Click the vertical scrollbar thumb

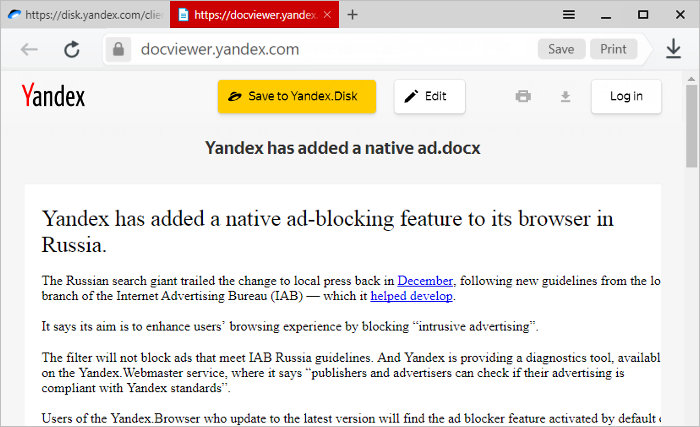click(x=692, y=126)
